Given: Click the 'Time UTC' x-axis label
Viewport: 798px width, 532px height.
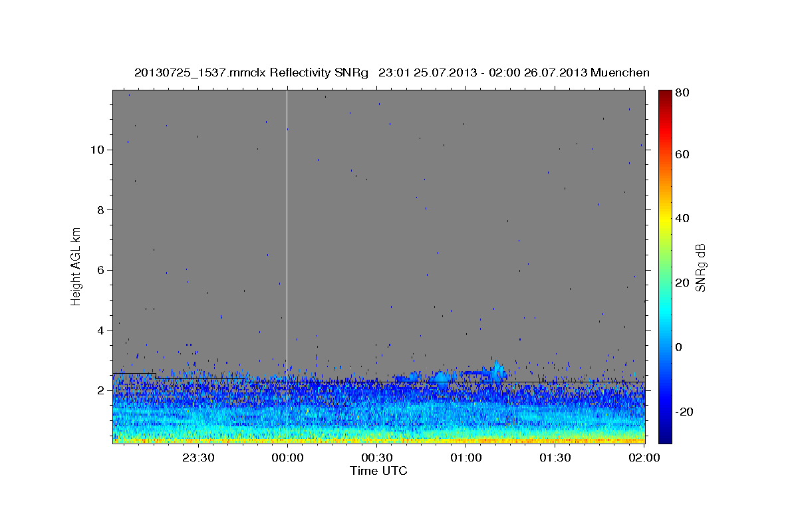Looking at the screenshot, I should pos(378,471).
